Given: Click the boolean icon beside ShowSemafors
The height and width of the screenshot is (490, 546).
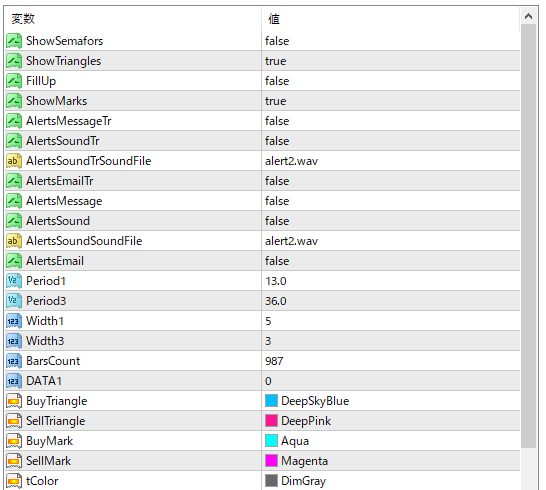Looking at the screenshot, I should click(x=14, y=41).
